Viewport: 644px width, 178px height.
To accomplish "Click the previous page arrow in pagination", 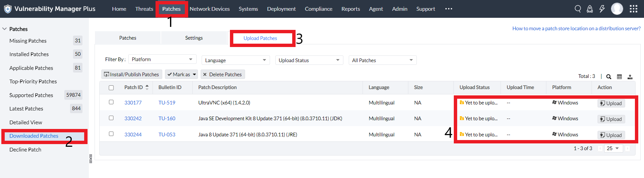I will pos(600,148).
